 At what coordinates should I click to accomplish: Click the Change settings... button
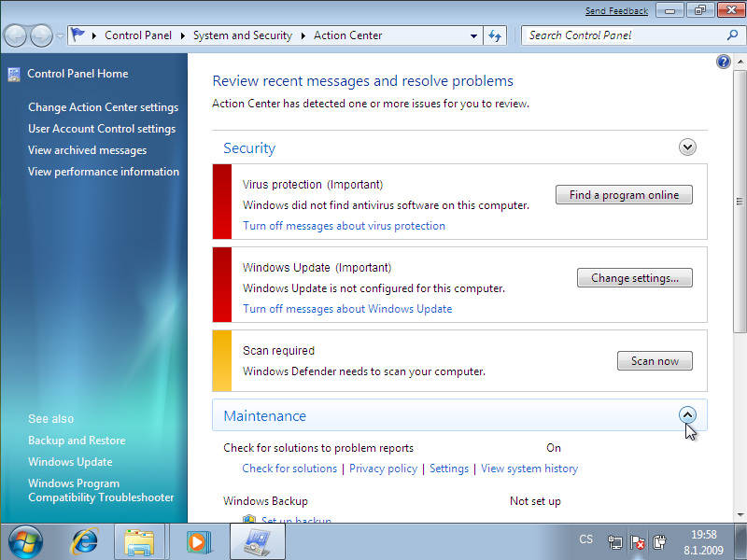point(635,277)
